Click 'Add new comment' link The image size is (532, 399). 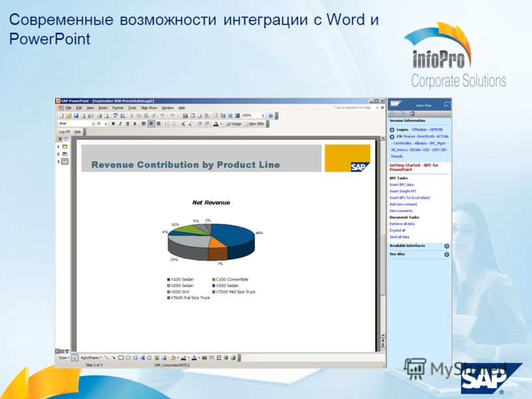pyautogui.click(x=403, y=204)
